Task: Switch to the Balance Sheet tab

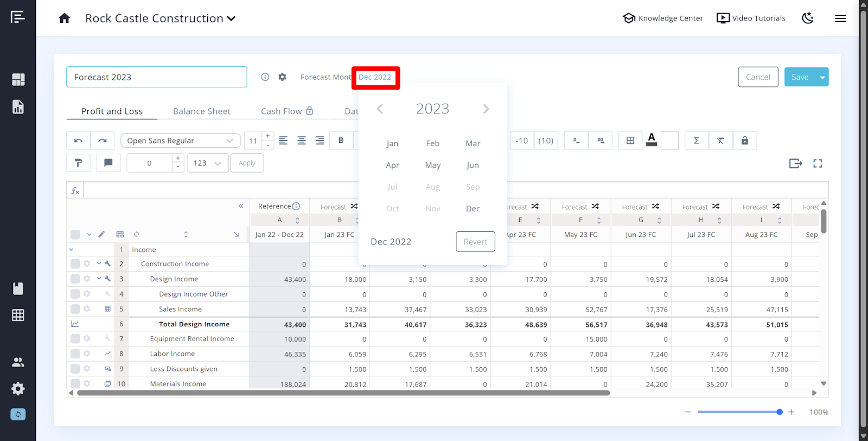Action: (202, 111)
